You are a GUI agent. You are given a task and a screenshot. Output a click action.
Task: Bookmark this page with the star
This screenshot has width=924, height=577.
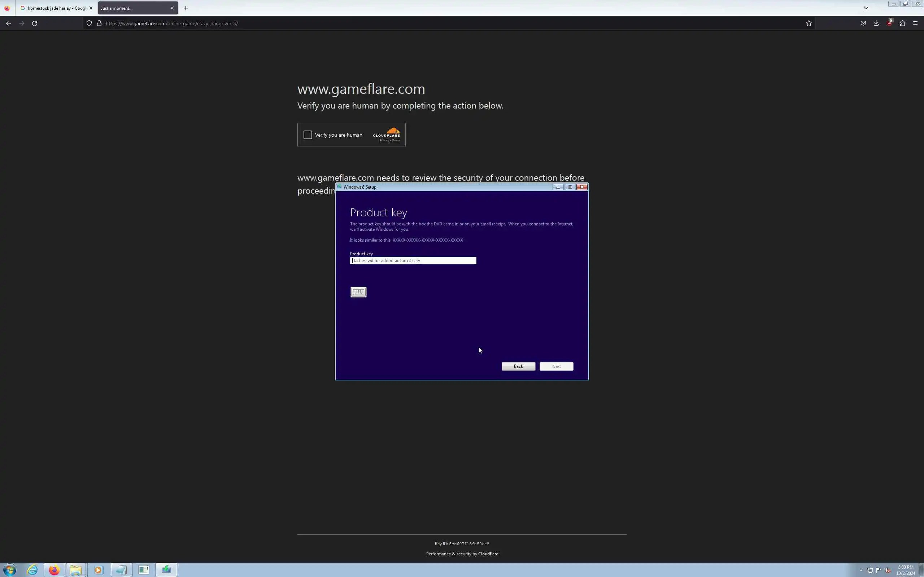pyautogui.click(x=808, y=23)
